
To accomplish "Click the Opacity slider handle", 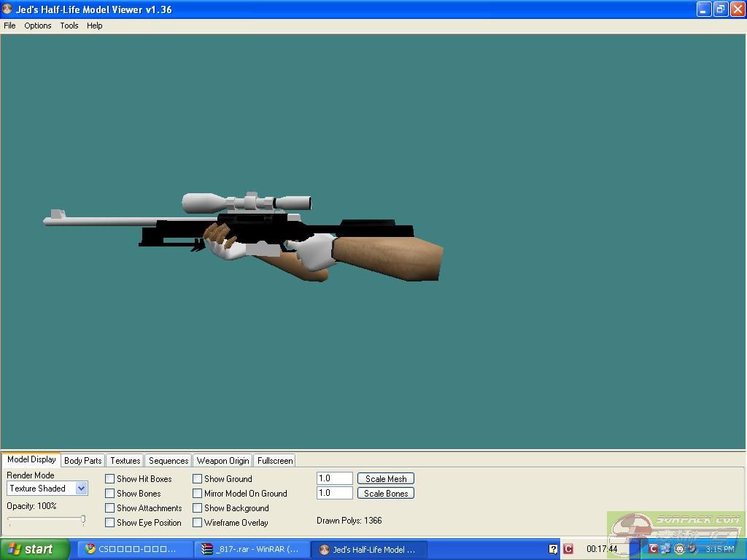I will [83, 520].
